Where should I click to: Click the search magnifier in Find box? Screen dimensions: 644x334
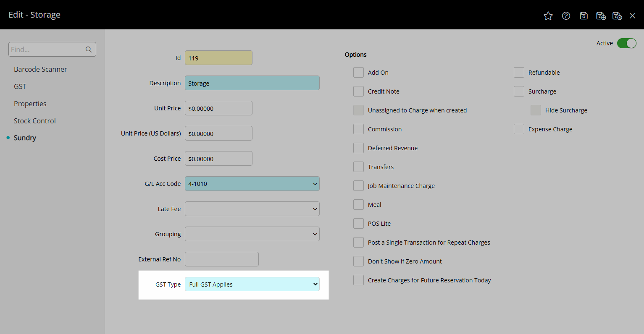click(89, 50)
